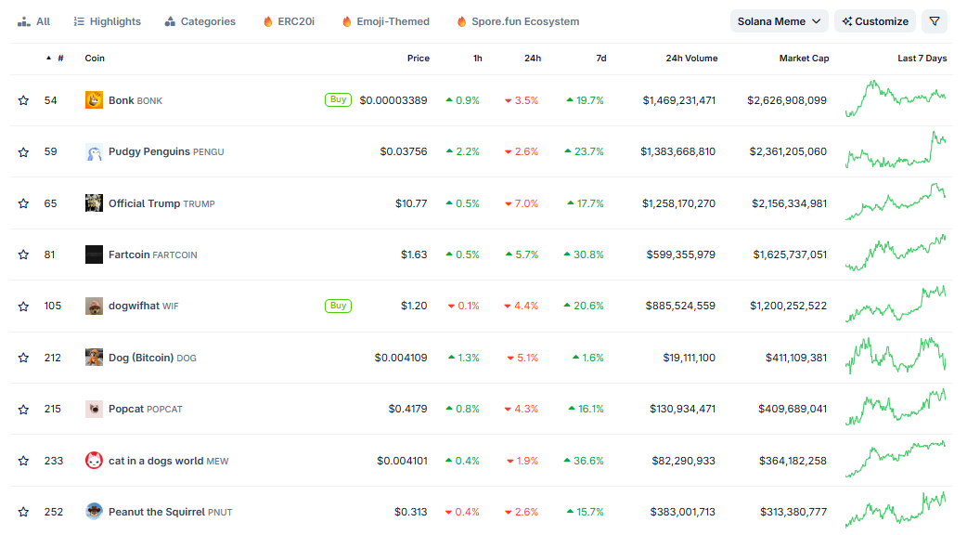This screenshot has height=535, width=980.
Task: Favorite Dog (Bitcoin) with its star
Action: point(23,358)
